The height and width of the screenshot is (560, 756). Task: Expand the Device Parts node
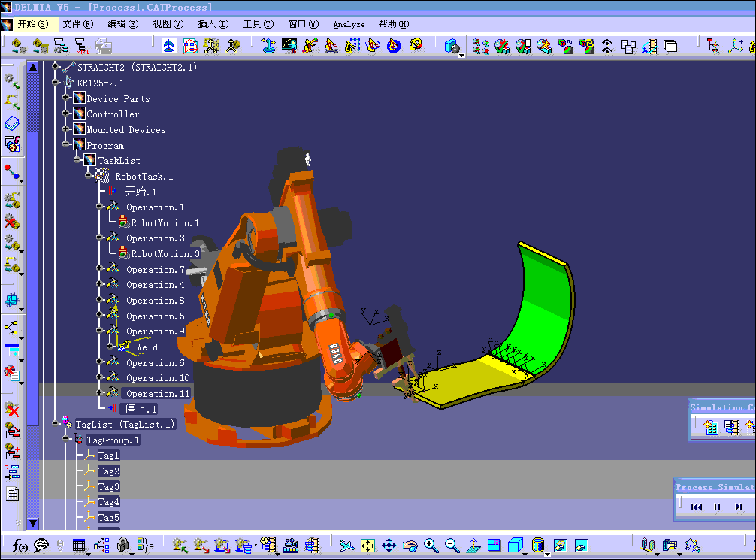(66, 98)
